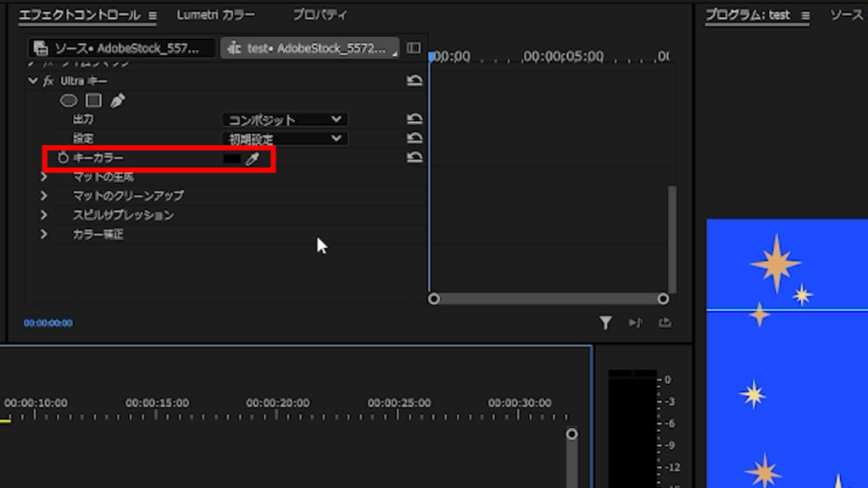Click the left zoom handle of effect timeline

pyautogui.click(x=434, y=299)
